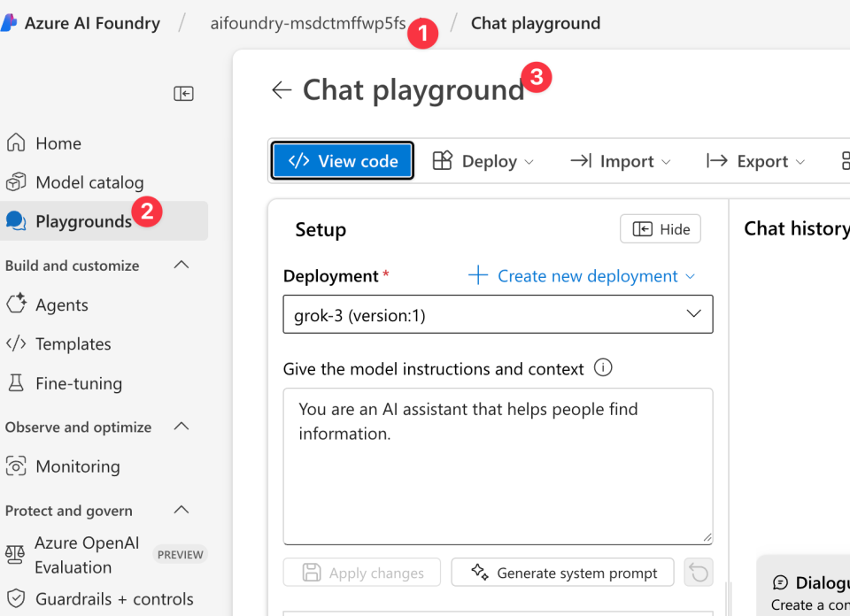Open the aifoundry-msdctmffwp5fs breadcrumb link
This screenshot has height=616, width=850.
(308, 23)
